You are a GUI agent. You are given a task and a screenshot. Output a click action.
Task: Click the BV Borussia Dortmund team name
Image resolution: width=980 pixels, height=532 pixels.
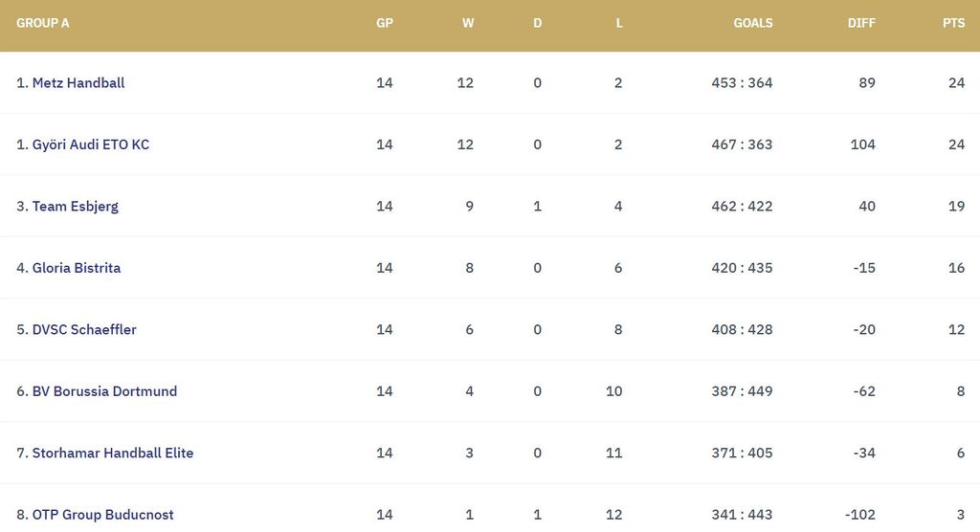[104, 391]
